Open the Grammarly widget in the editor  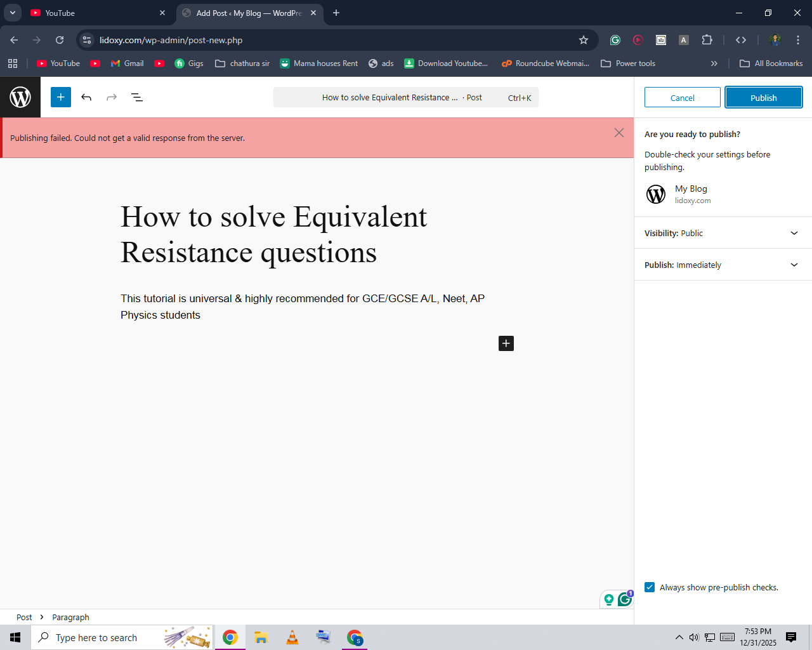click(x=625, y=599)
